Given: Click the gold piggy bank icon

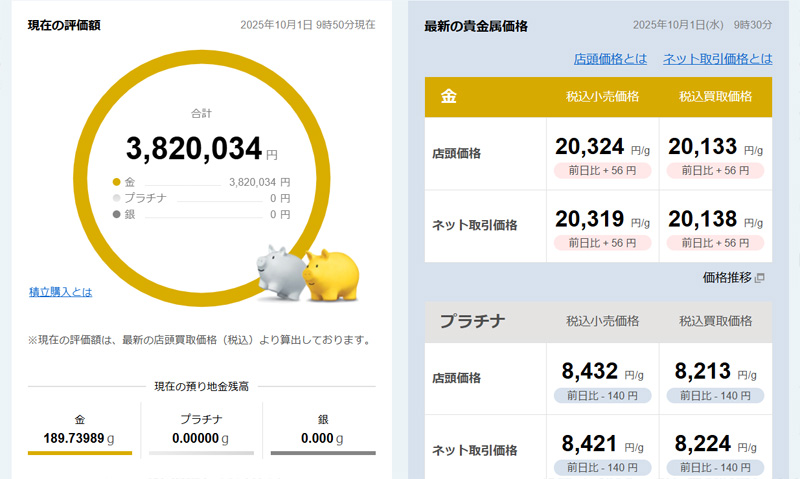Looking at the screenshot, I should coord(330,274).
